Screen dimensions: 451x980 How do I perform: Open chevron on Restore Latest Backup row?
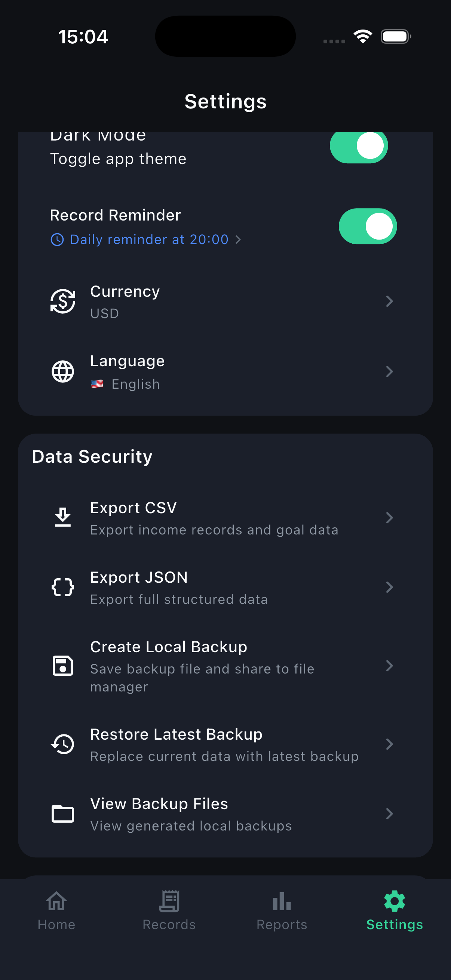click(389, 744)
